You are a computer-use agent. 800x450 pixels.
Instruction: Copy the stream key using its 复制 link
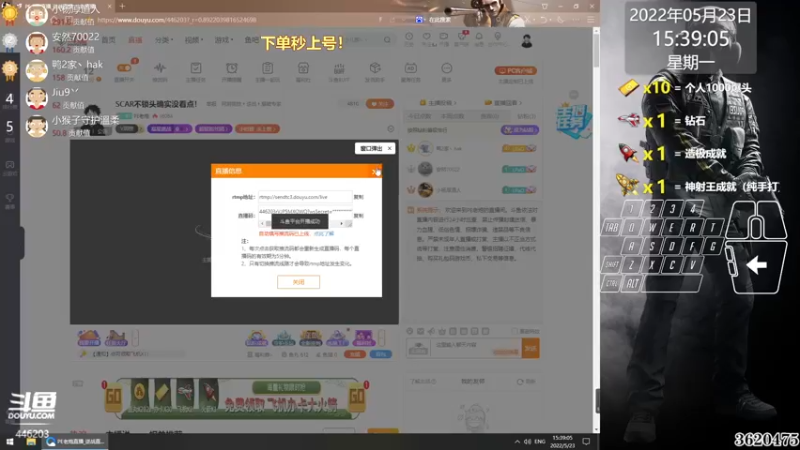(x=359, y=216)
